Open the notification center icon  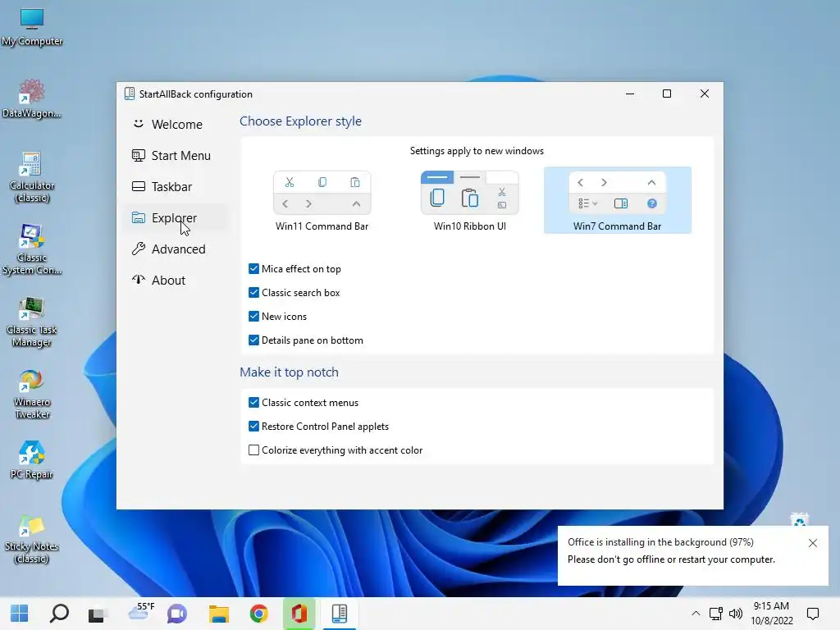click(x=813, y=614)
